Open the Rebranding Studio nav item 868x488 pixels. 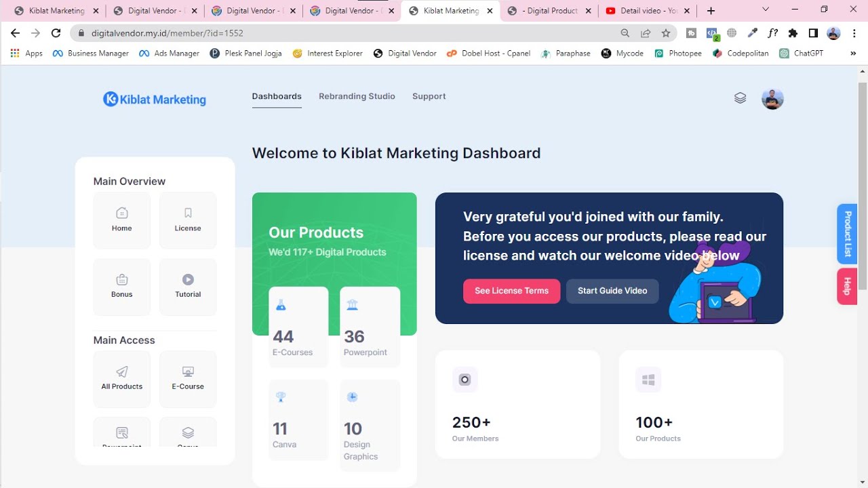click(357, 96)
